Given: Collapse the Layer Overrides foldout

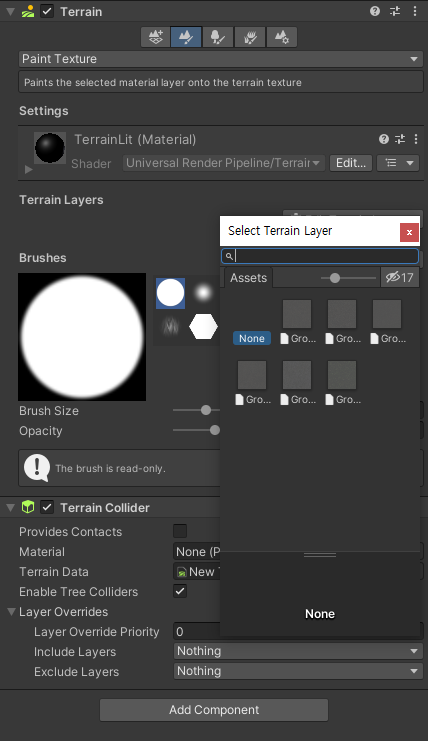Looking at the screenshot, I should click(12, 612).
